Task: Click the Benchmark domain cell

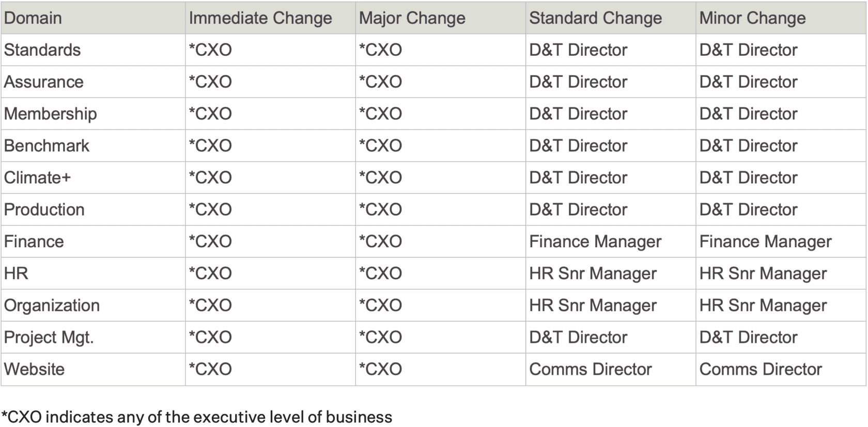Action: tap(47, 146)
